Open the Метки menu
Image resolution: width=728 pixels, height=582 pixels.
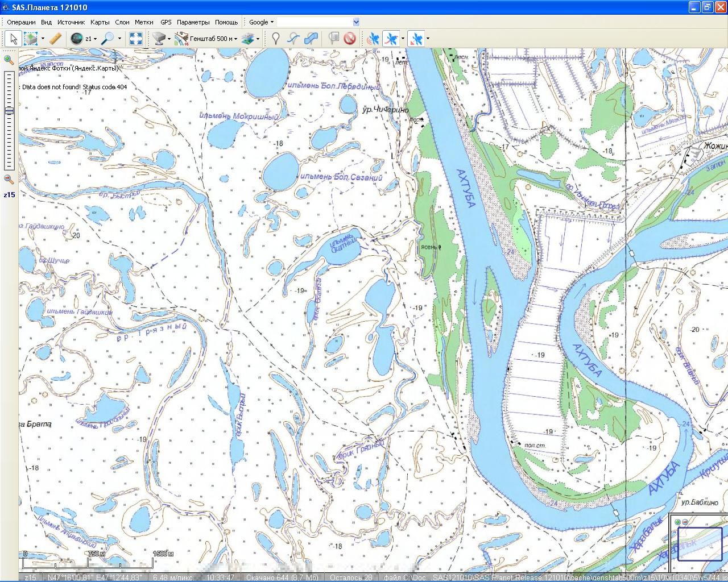144,22
